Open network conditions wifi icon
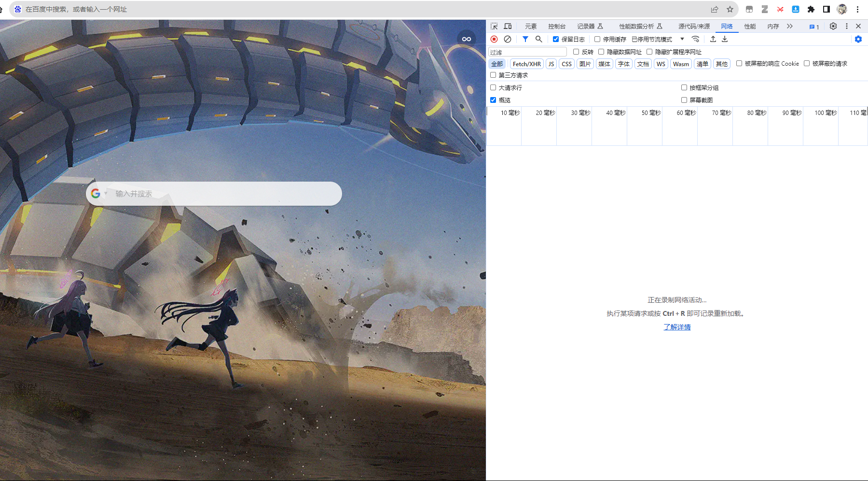Image resolution: width=868 pixels, height=481 pixels. (695, 39)
